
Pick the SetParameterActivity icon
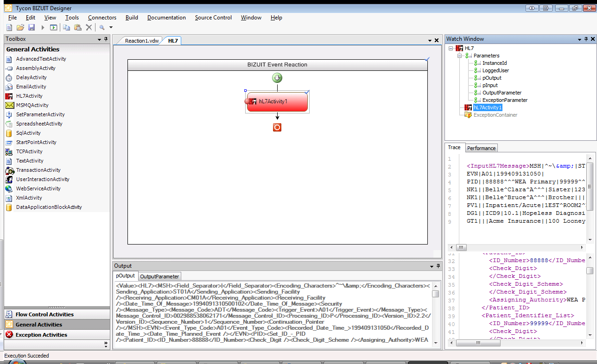(9, 114)
